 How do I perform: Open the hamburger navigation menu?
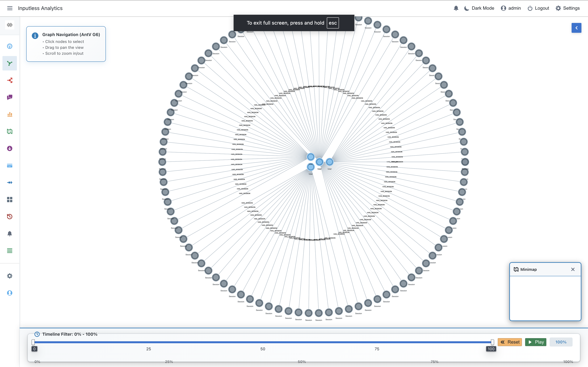(x=10, y=8)
